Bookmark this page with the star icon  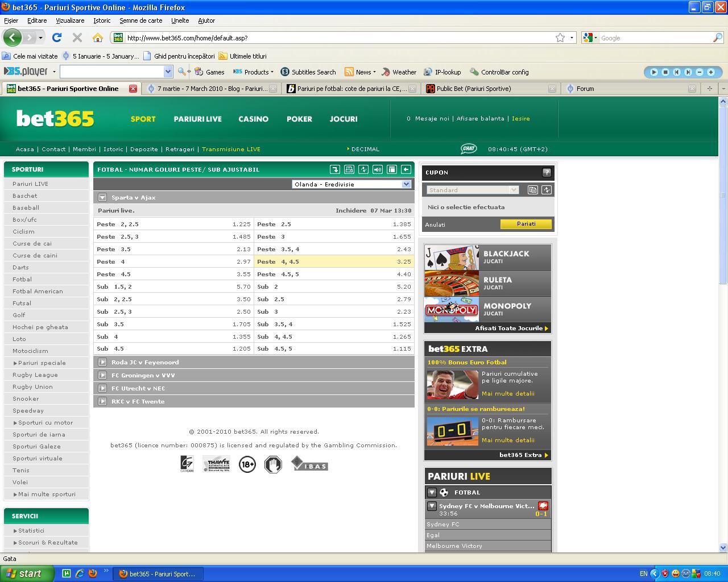tap(560, 38)
